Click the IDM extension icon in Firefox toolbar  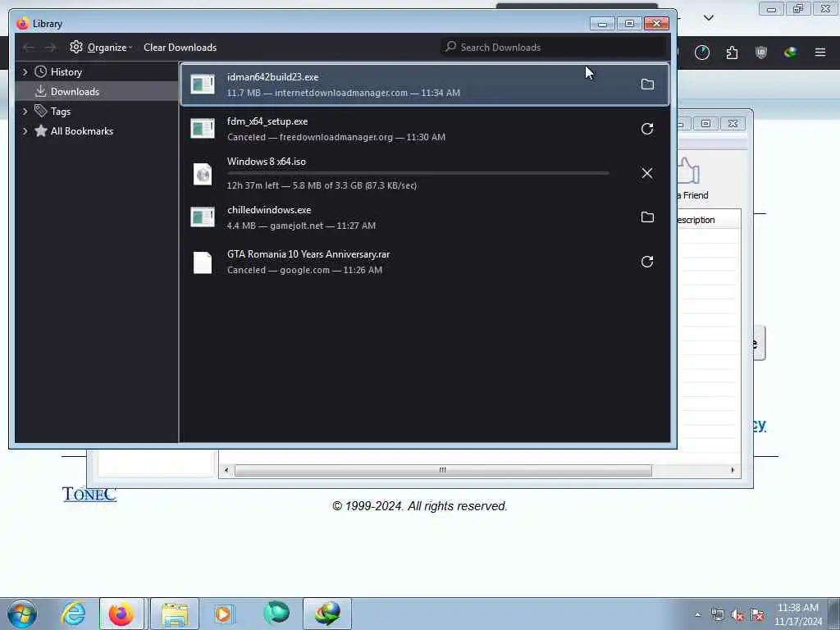pyautogui.click(x=791, y=52)
